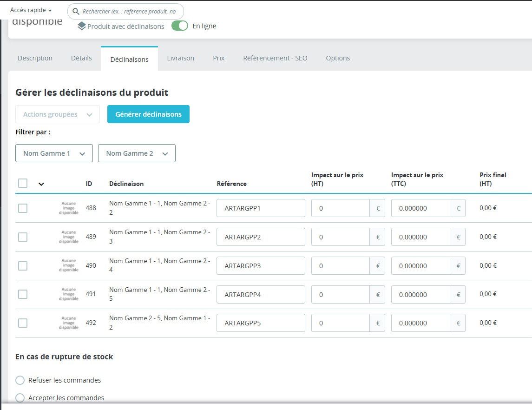Expand the Nom Gamme 2 filter

click(x=137, y=153)
